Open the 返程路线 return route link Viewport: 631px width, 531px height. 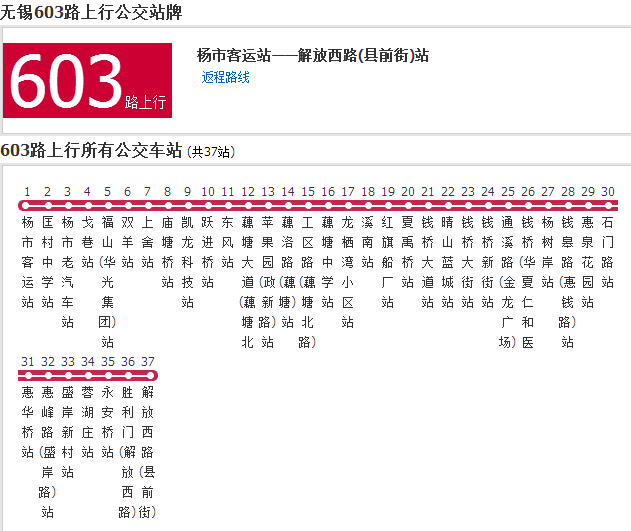tap(225, 77)
